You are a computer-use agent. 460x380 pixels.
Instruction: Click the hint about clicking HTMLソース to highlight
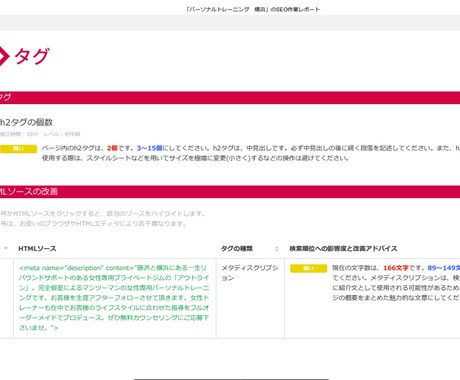tap(103, 214)
